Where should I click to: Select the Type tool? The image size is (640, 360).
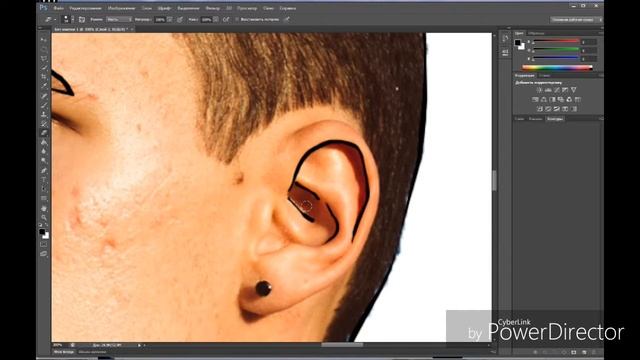click(x=44, y=180)
